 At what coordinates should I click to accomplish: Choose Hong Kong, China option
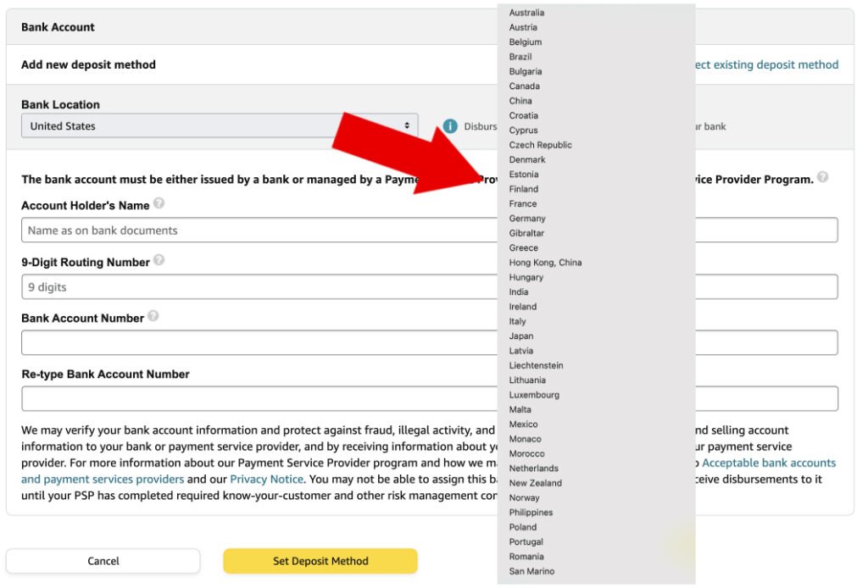(x=545, y=263)
